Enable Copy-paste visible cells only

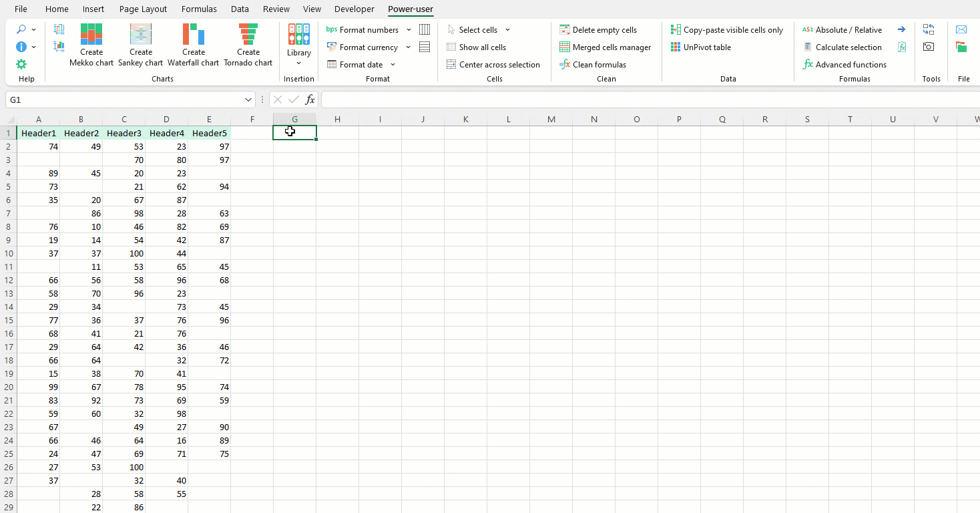point(728,29)
